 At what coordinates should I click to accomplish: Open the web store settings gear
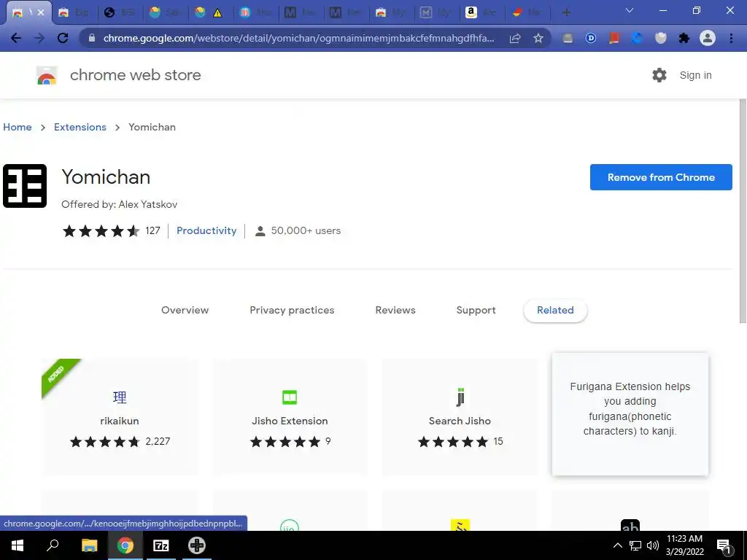(659, 75)
